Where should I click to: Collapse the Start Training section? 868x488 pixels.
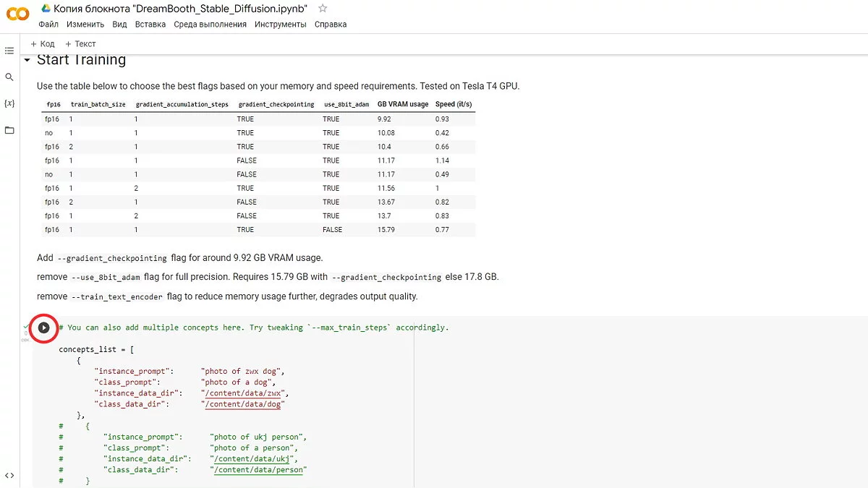pyautogui.click(x=27, y=60)
